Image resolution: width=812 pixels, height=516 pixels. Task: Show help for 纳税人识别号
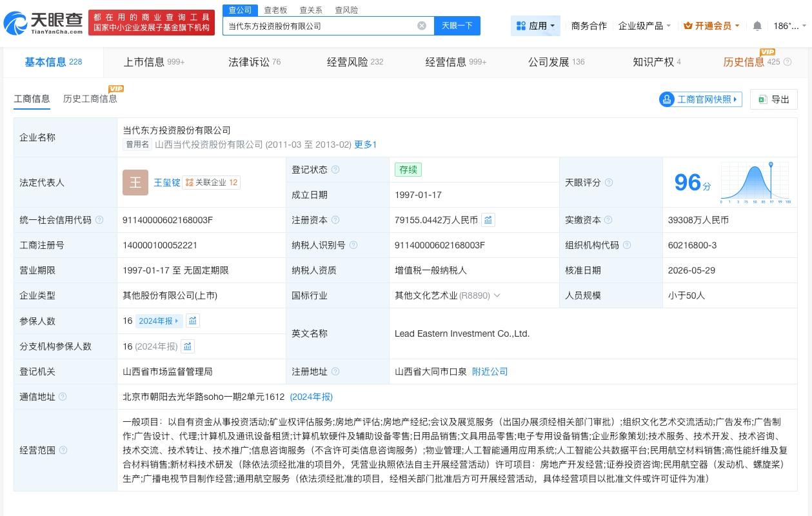pyautogui.click(x=353, y=245)
